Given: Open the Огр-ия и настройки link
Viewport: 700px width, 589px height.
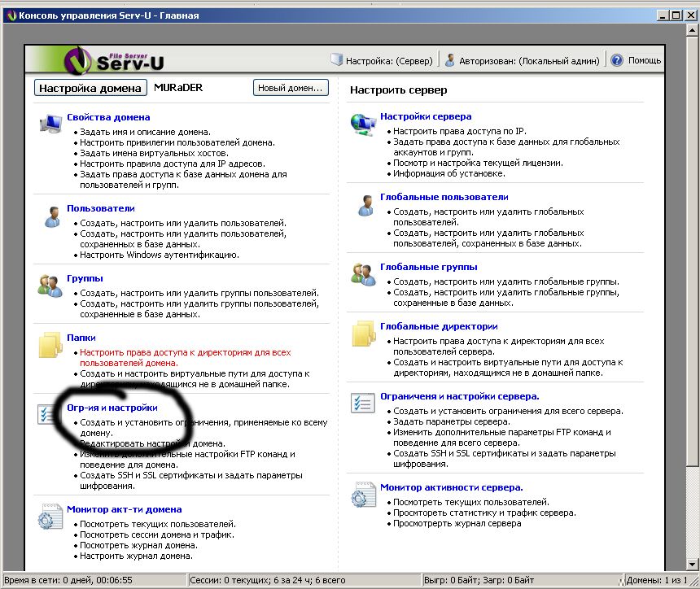Looking at the screenshot, I should click(112, 407).
